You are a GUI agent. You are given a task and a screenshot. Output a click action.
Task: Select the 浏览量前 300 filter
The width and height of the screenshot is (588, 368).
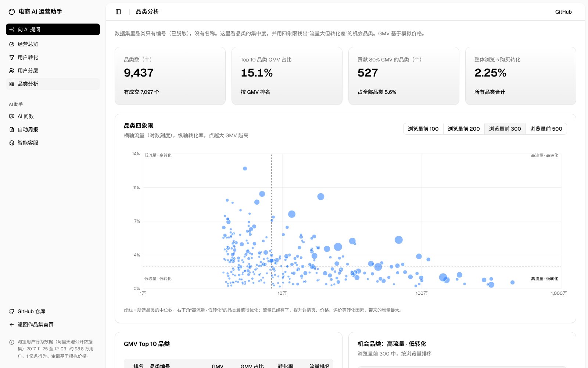coord(505,129)
